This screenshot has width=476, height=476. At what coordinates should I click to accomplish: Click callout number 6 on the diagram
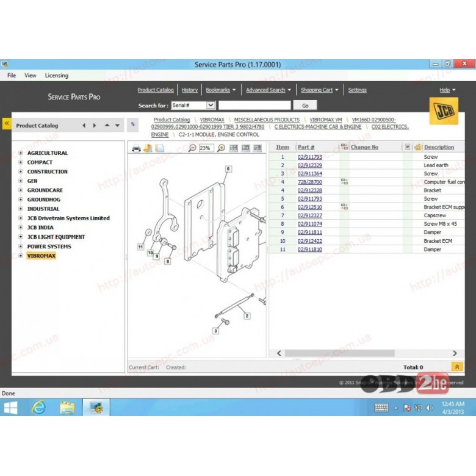tap(228, 169)
